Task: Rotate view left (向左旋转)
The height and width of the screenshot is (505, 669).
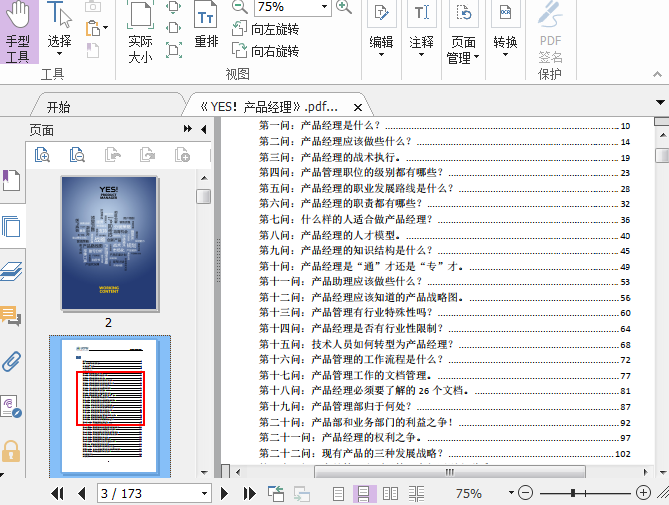Action: (265, 29)
